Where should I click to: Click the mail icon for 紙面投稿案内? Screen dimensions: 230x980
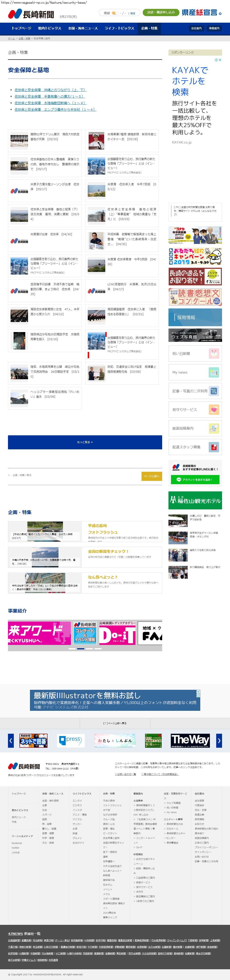click(214, 428)
